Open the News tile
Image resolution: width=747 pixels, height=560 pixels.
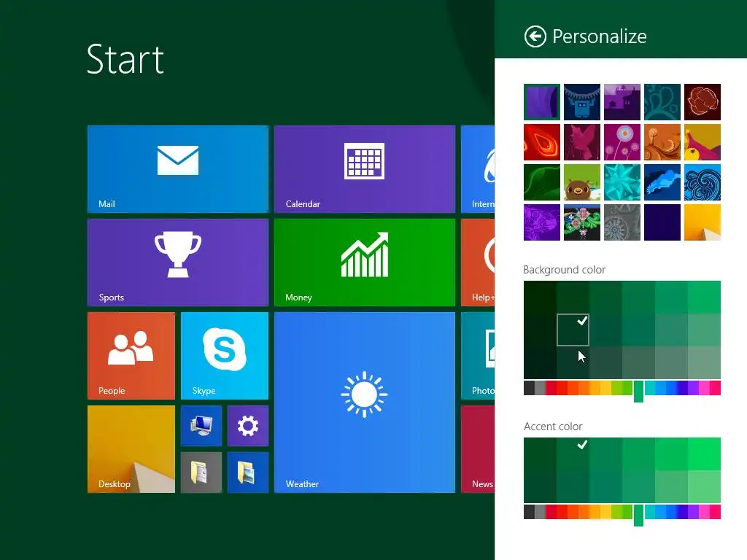point(478,449)
